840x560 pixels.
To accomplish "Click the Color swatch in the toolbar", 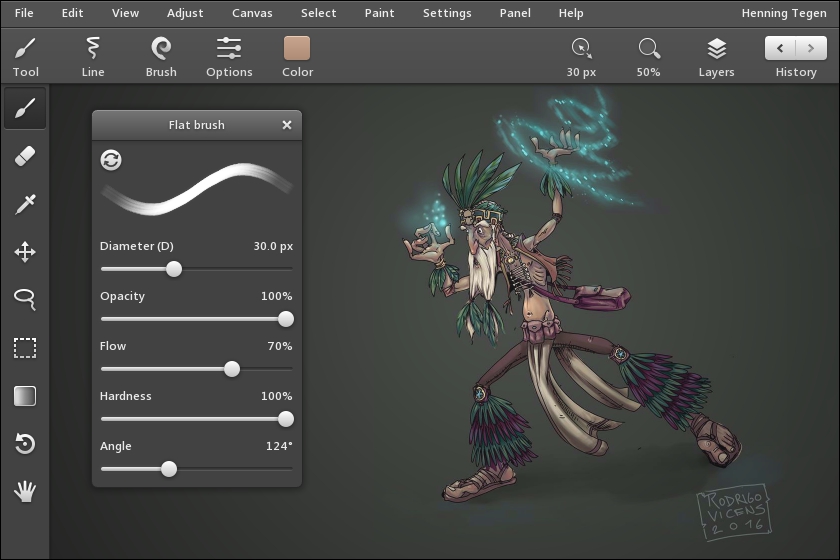I will coord(297,49).
